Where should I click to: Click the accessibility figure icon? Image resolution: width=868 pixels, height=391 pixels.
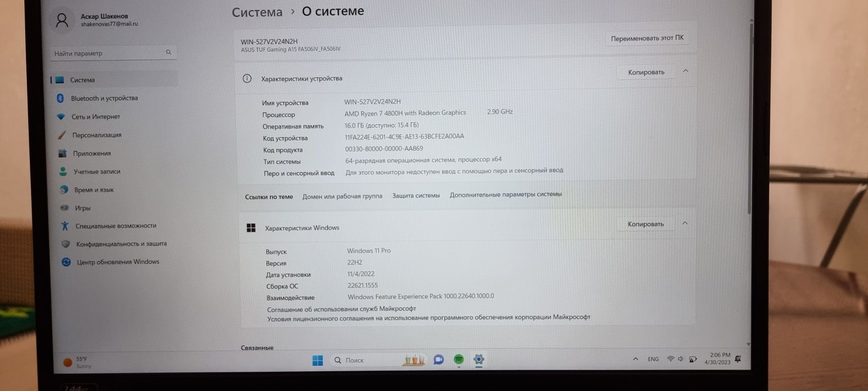[65, 226]
